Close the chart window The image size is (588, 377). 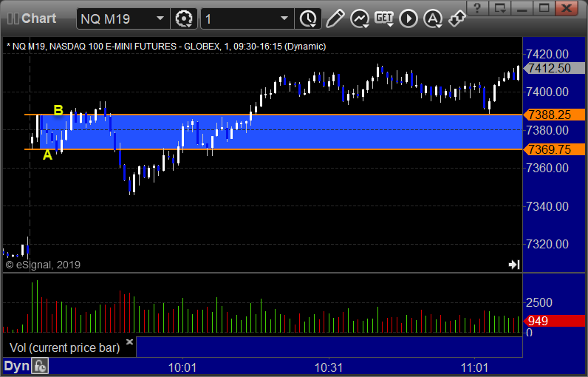click(x=567, y=8)
